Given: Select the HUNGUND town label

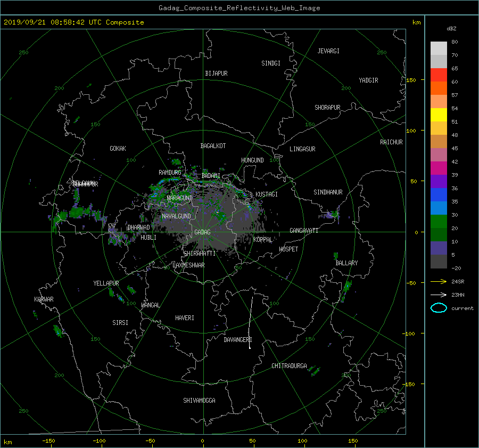Looking at the screenshot, I should [252, 160].
